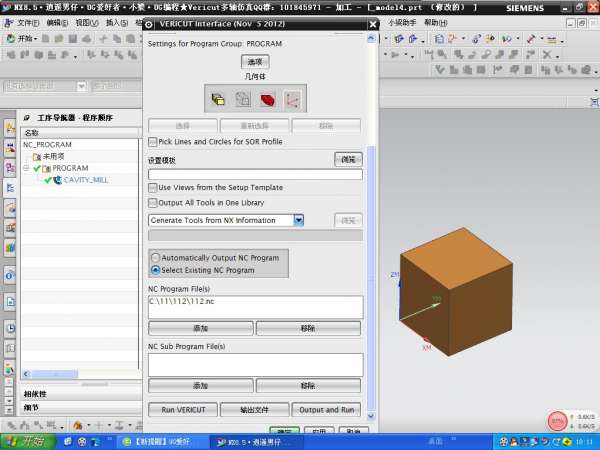
Task: Select the first geometry icon (yellow blocks)
Action: pos(218,99)
